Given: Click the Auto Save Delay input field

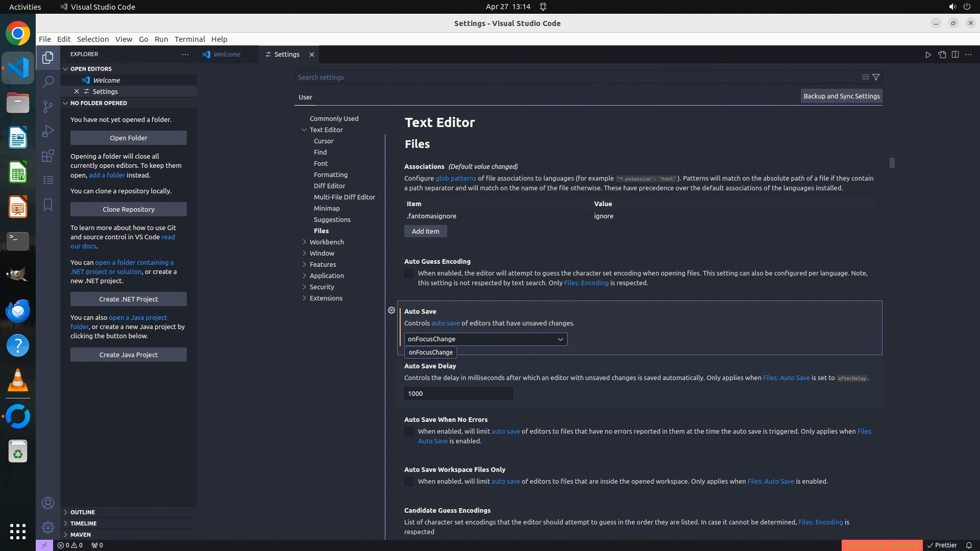Looking at the screenshot, I should [458, 393].
